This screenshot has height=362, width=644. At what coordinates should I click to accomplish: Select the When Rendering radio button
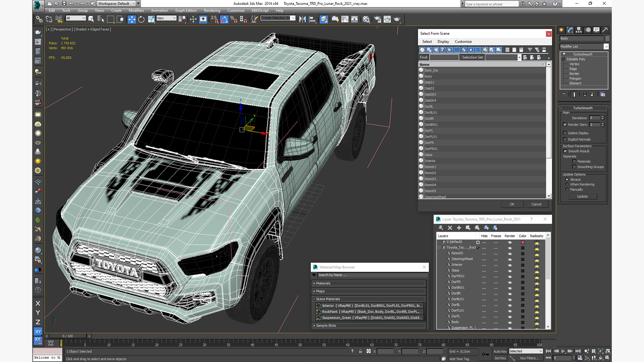567,184
